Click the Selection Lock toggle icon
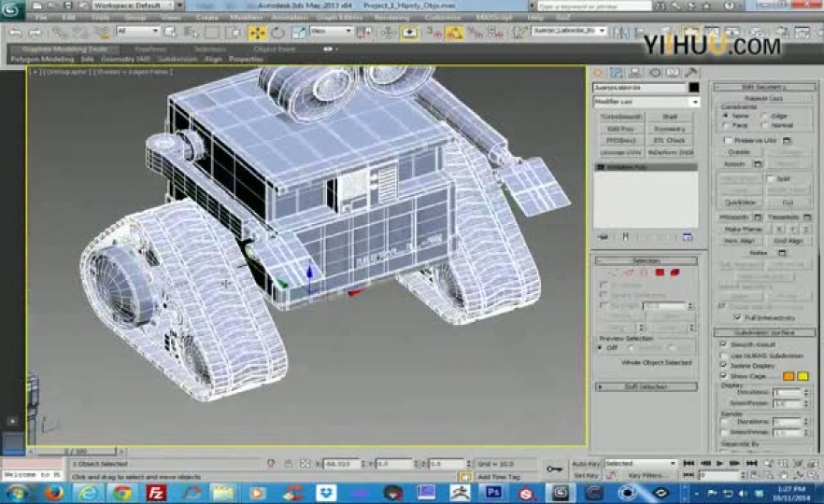824x504 pixels. tap(288, 464)
